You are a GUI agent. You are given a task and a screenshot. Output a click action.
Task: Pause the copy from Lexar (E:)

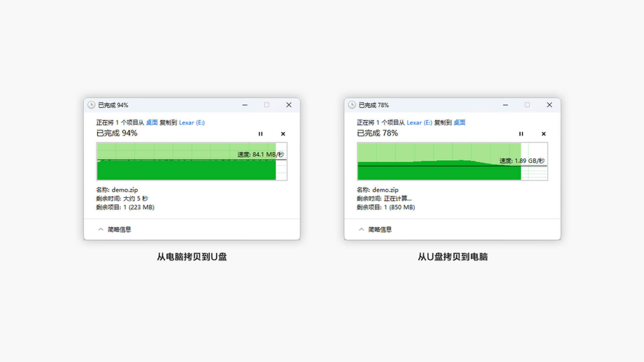click(x=521, y=134)
